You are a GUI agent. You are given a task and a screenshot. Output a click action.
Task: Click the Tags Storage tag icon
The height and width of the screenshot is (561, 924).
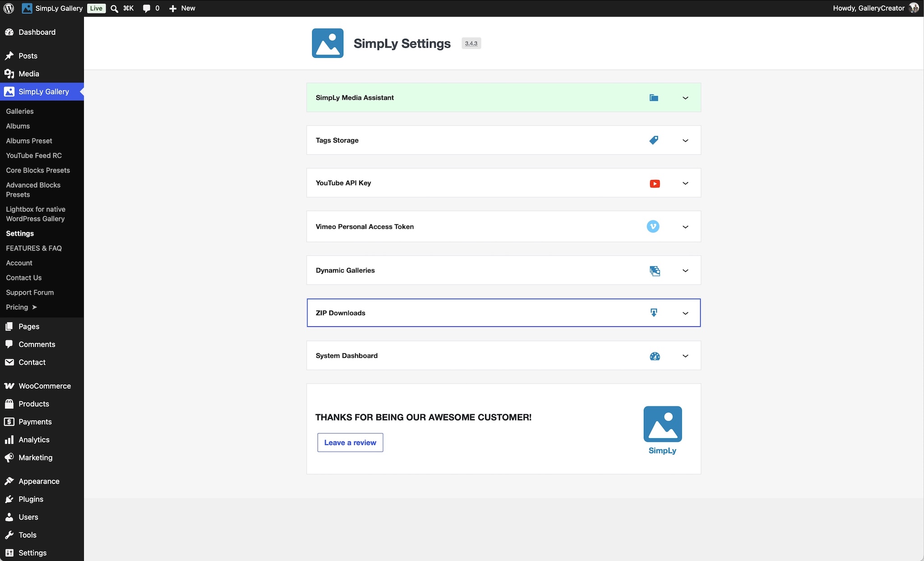pyautogui.click(x=654, y=140)
